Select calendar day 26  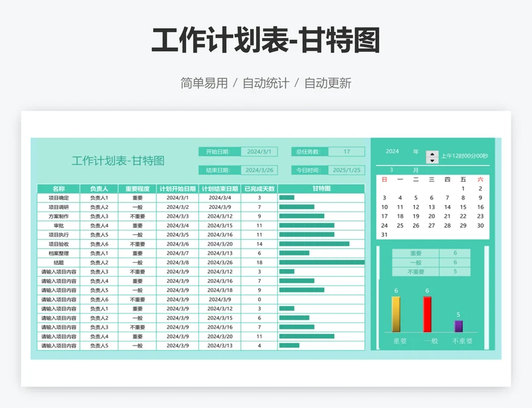point(416,226)
